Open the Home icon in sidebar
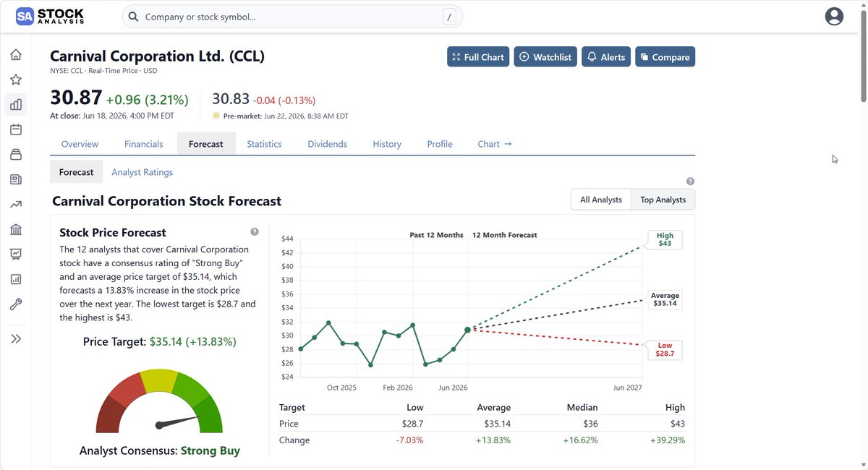 [x=16, y=55]
